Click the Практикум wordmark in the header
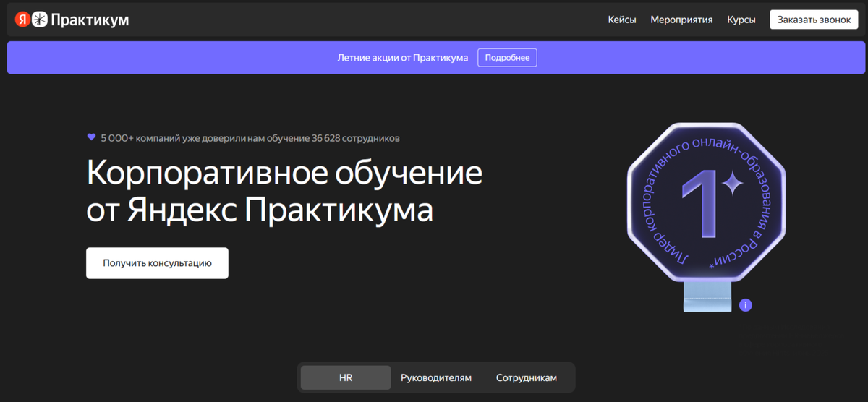This screenshot has width=868, height=402. click(x=90, y=20)
